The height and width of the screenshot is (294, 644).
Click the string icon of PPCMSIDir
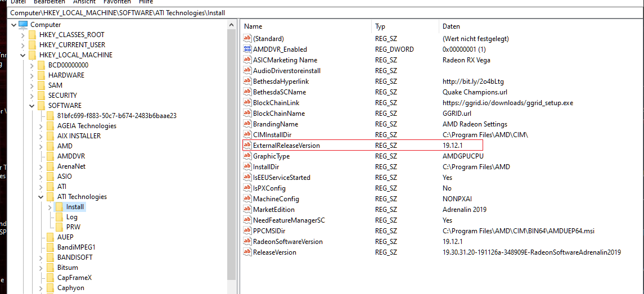point(247,231)
